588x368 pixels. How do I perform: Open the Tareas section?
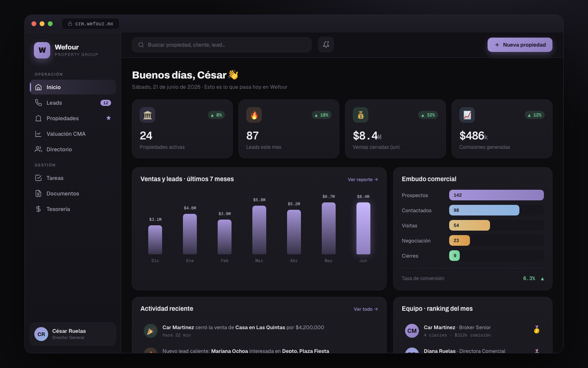coord(73,178)
